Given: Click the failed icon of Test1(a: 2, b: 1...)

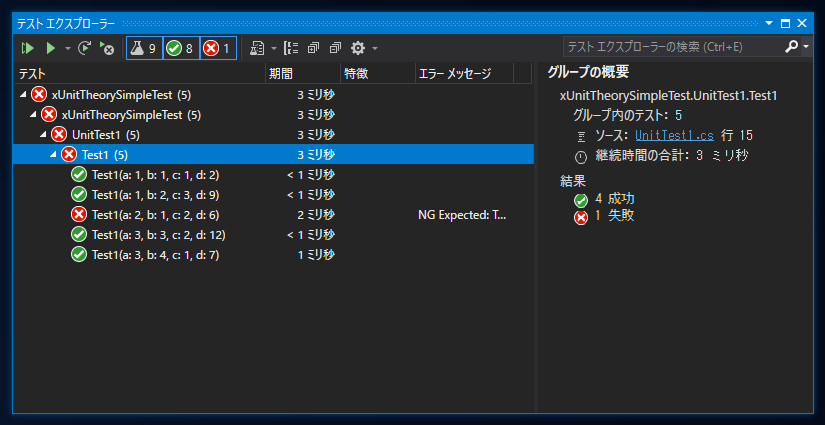Looking at the screenshot, I should pyautogui.click(x=79, y=215).
